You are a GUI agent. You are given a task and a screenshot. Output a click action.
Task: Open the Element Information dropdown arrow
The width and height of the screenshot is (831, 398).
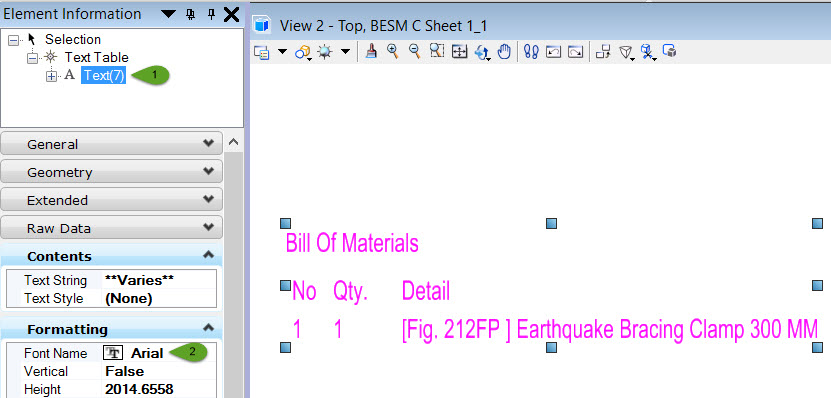click(168, 14)
